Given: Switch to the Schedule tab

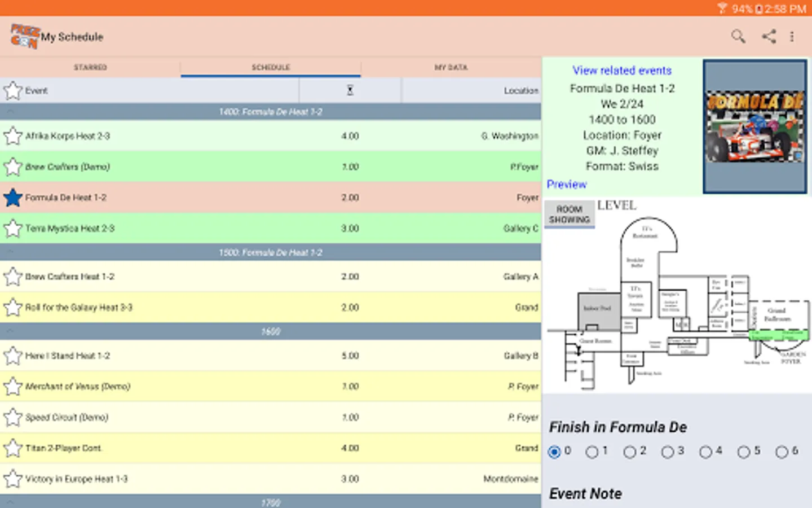Looking at the screenshot, I should pos(271,67).
